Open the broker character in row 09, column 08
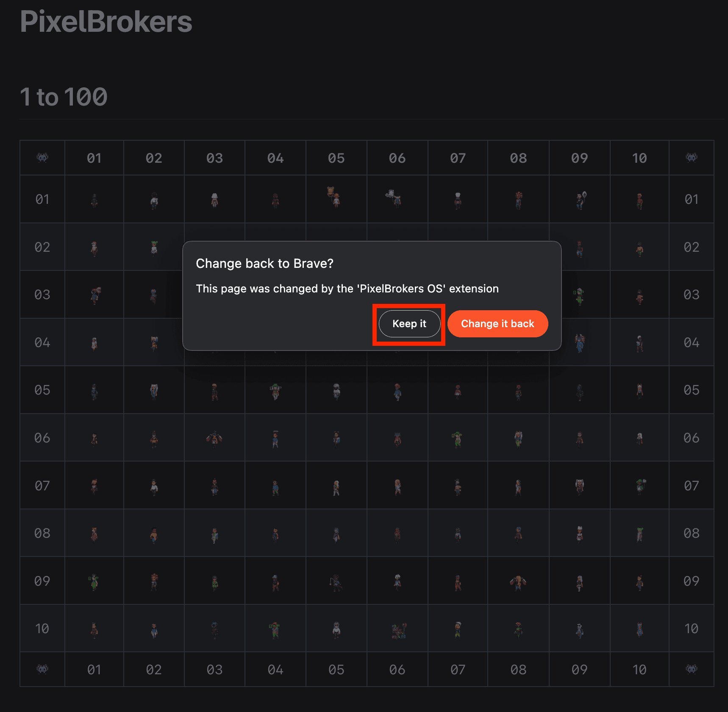This screenshot has width=728, height=712. coord(518,582)
